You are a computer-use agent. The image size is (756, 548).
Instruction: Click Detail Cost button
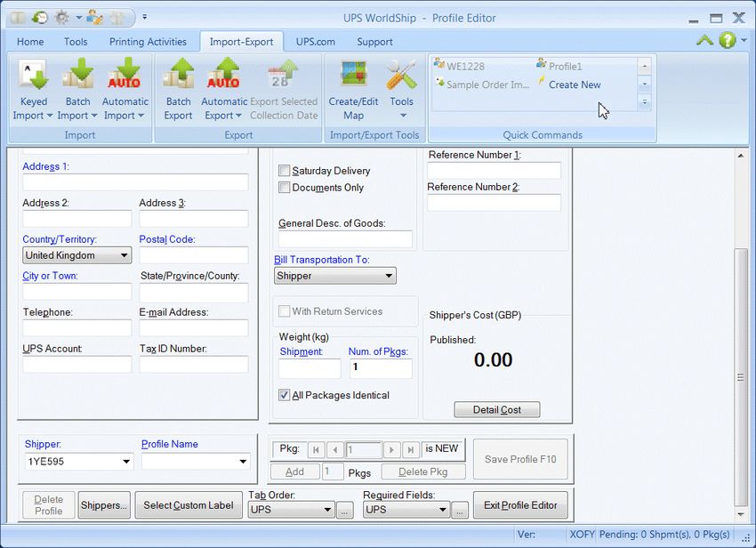point(496,409)
